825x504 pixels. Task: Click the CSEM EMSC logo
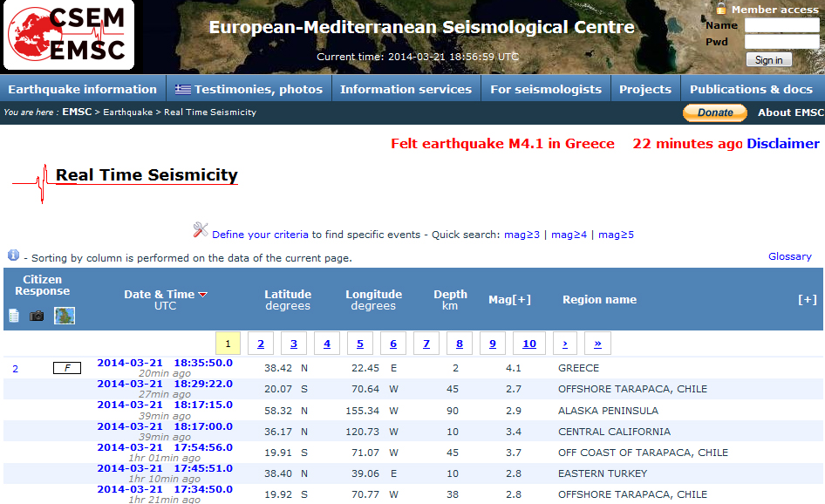point(68,35)
